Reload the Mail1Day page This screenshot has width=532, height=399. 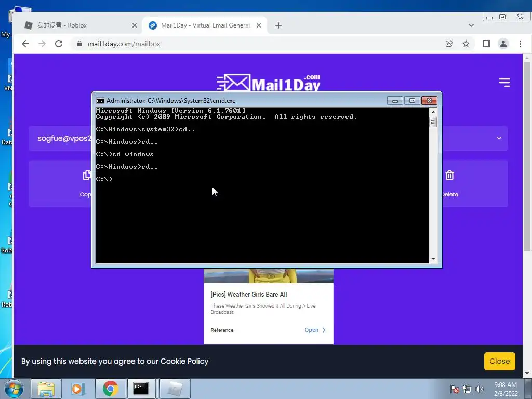(59, 44)
